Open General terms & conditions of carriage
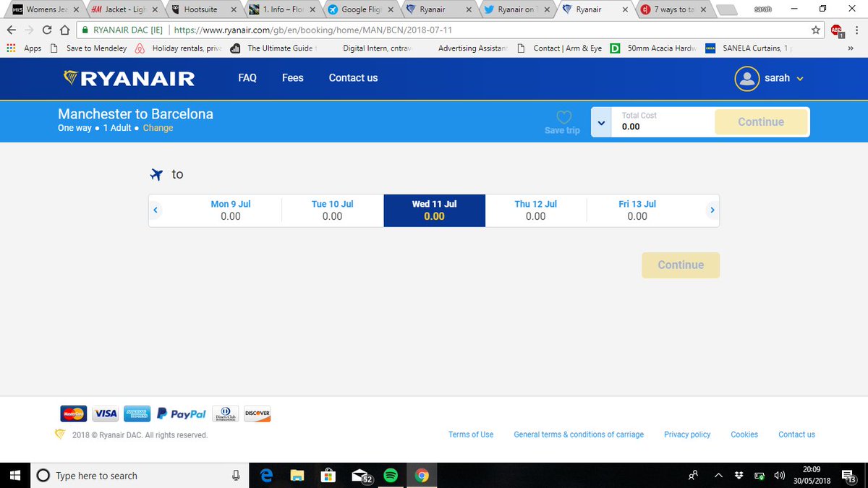Screen dimensions: 868x488 click(x=579, y=435)
